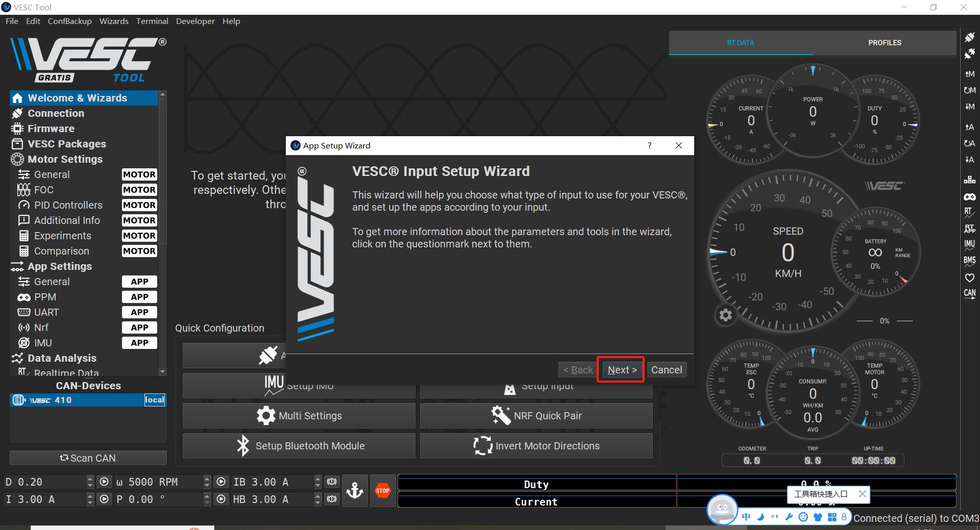The image size is (980, 530).
Task: Click the Multi Settings button
Action: click(299, 416)
